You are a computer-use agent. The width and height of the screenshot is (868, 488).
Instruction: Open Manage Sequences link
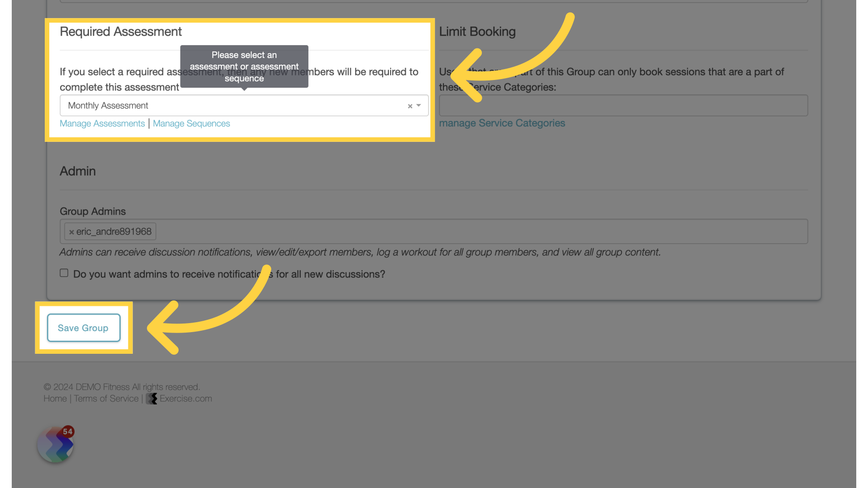(x=191, y=123)
